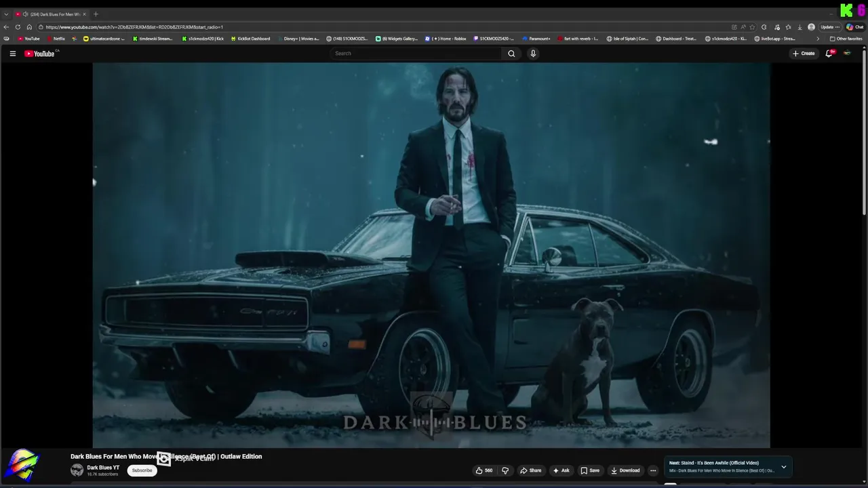Click the view site information lock icon
Image resolution: width=868 pixels, height=488 pixels.
tap(41, 27)
